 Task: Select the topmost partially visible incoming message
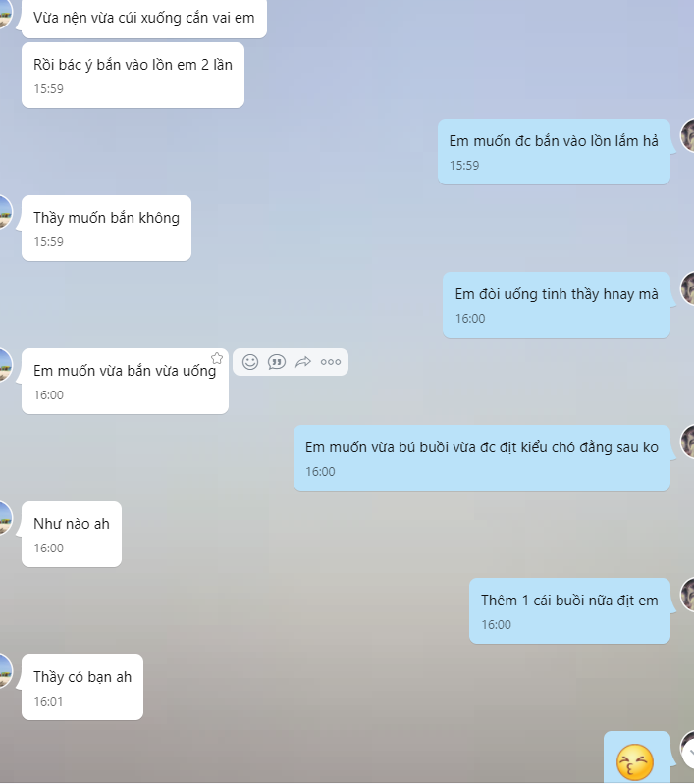(x=144, y=18)
